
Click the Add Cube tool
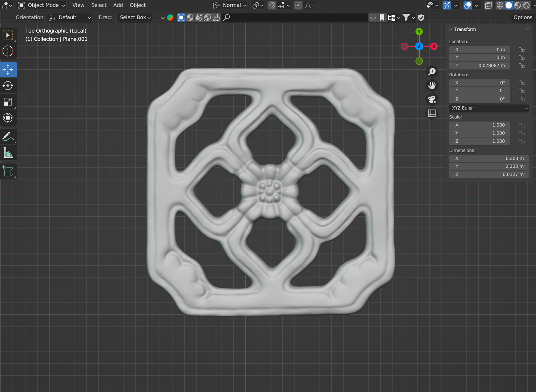point(8,171)
